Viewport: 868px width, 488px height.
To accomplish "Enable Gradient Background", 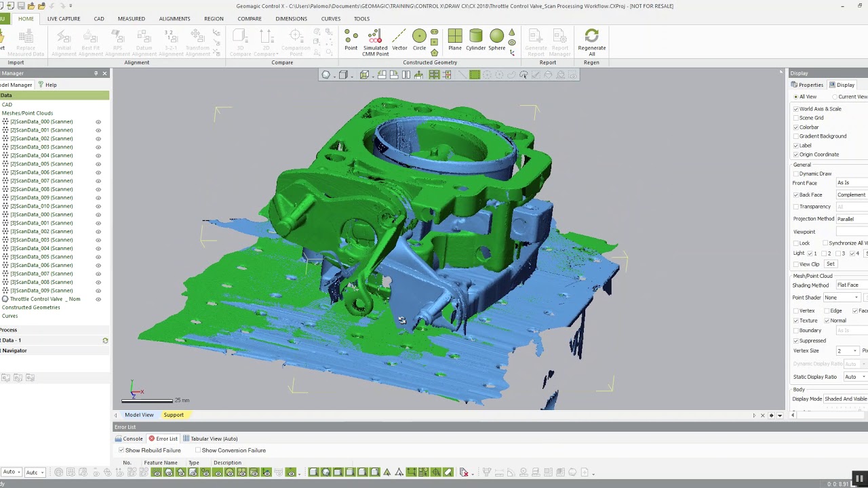I will click(x=796, y=136).
